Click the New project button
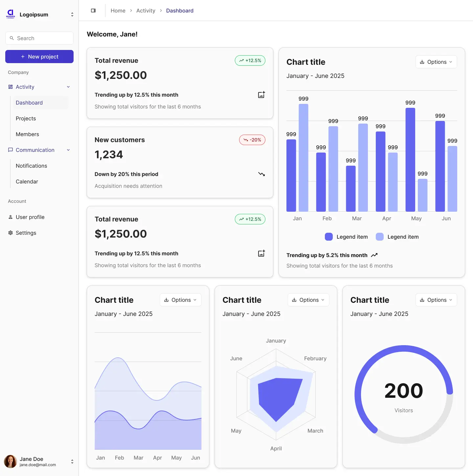The image size is (473, 476). click(39, 56)
